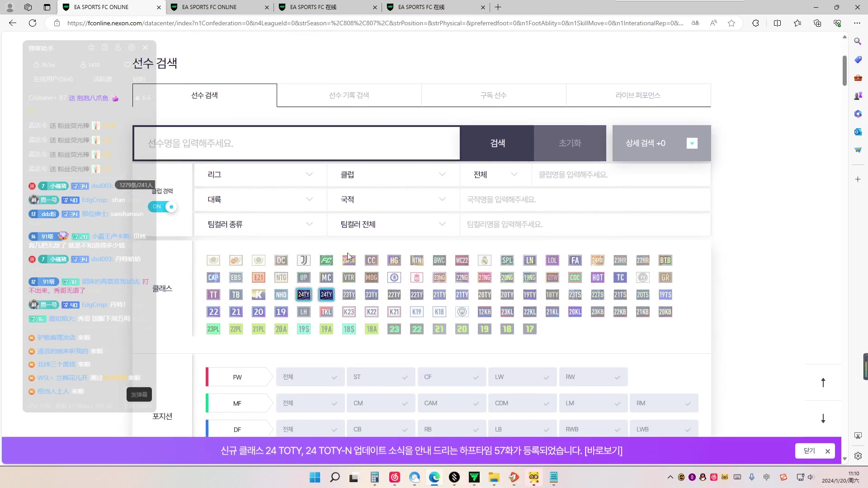Click the 검색 search button
The height and width of the screenshot is (488, 868).
tap(497, 143)
